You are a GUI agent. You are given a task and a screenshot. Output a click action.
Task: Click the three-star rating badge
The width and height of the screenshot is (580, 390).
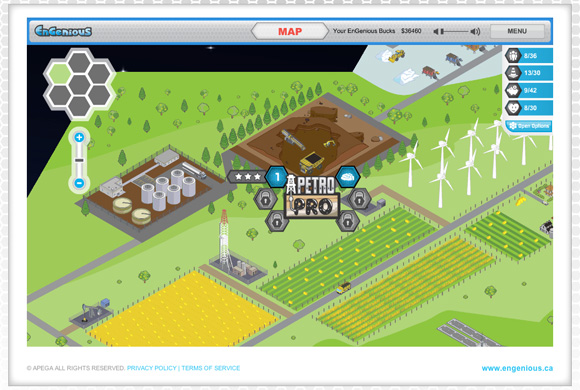coord(247,176)
